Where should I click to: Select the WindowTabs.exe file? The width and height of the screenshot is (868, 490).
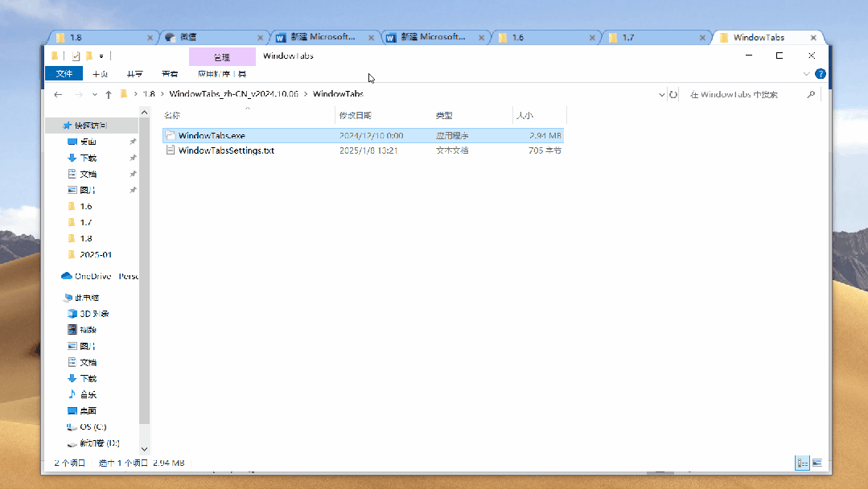pos(363,136)
